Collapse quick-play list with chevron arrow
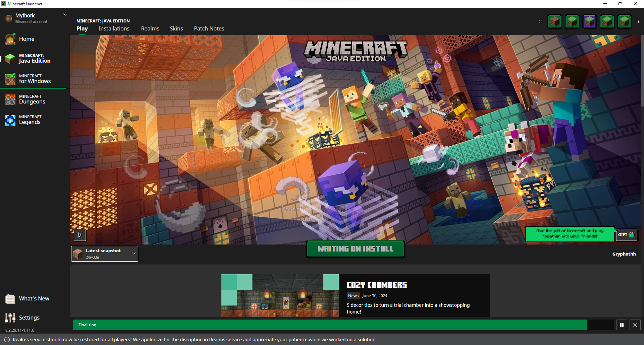 [539, 22]
